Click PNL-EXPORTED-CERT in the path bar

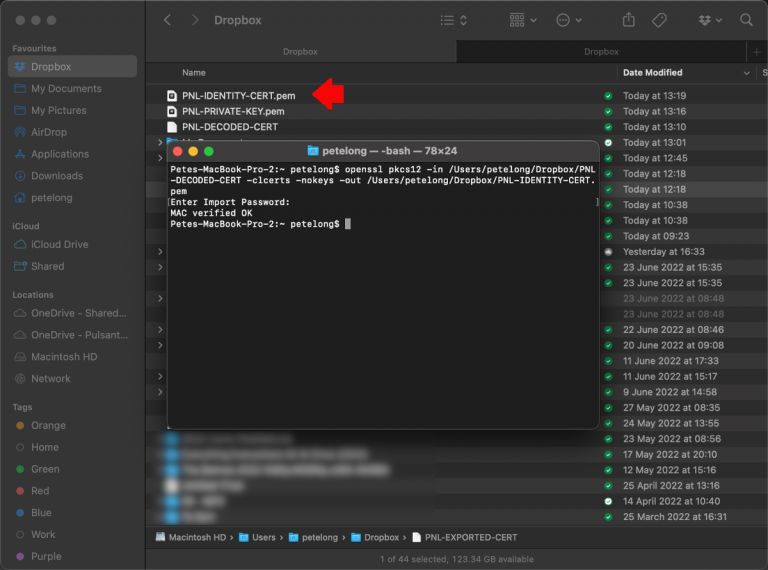point(464,537)
